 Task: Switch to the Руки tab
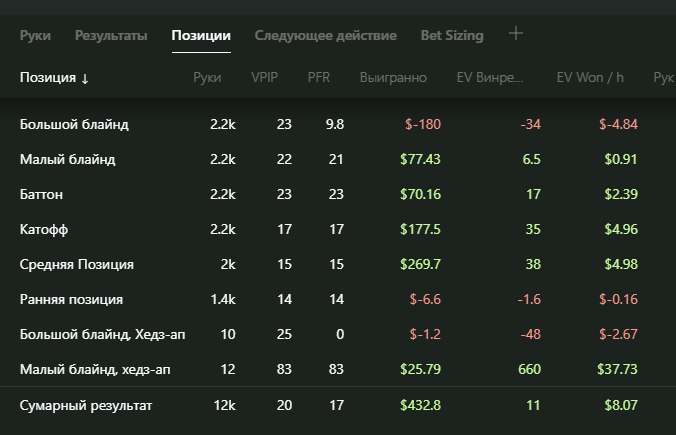point(35,36)
